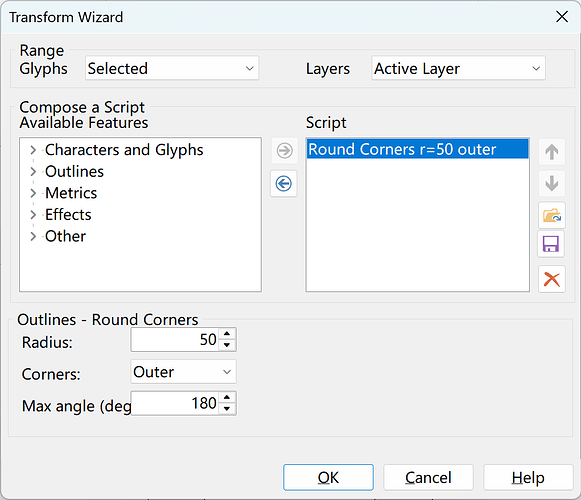The width and height of the screenshot is (581, 500).
Task: Move script item down with arrow icon
Action: pos(552,183)
